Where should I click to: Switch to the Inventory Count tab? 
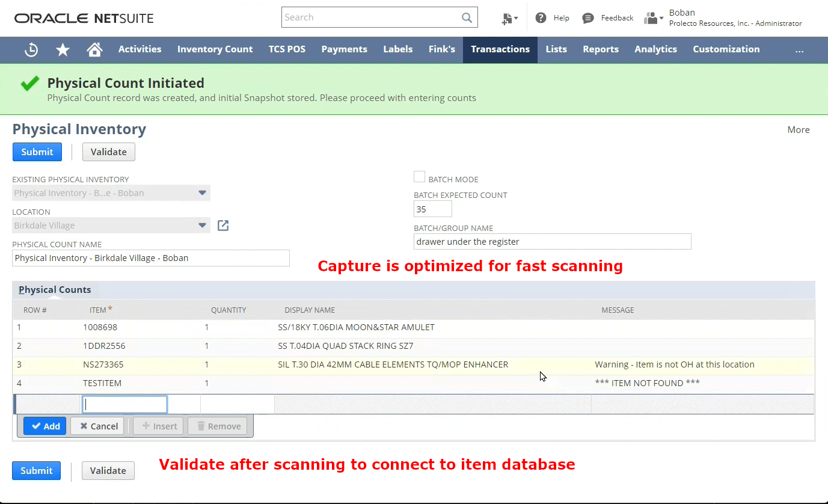click(215, 50)
